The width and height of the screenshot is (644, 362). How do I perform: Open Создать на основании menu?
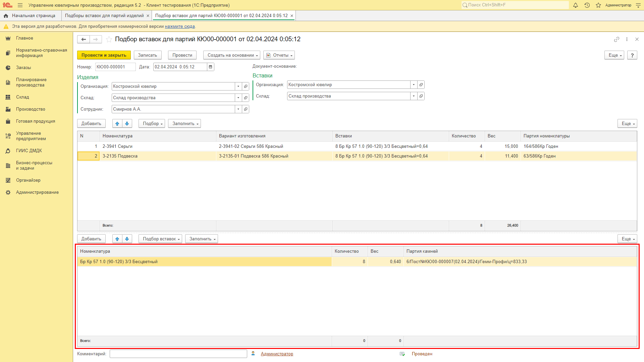point(232,55)
